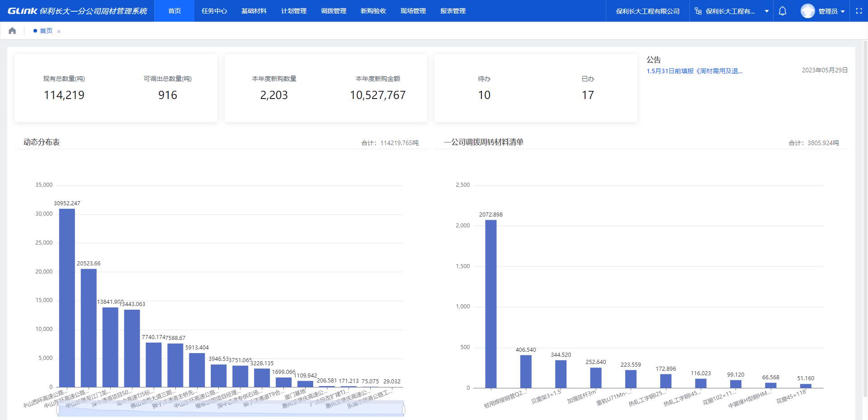Screen dimensions: 868x420
Task: Click the 2072.898 bar in transfer chart
Action: (491, 304)
